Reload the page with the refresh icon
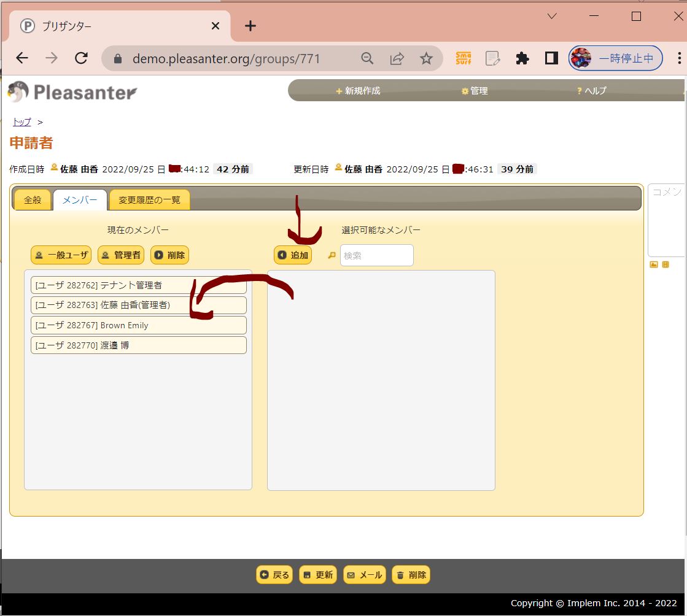687x616 pixels. (x=81, y=58)
